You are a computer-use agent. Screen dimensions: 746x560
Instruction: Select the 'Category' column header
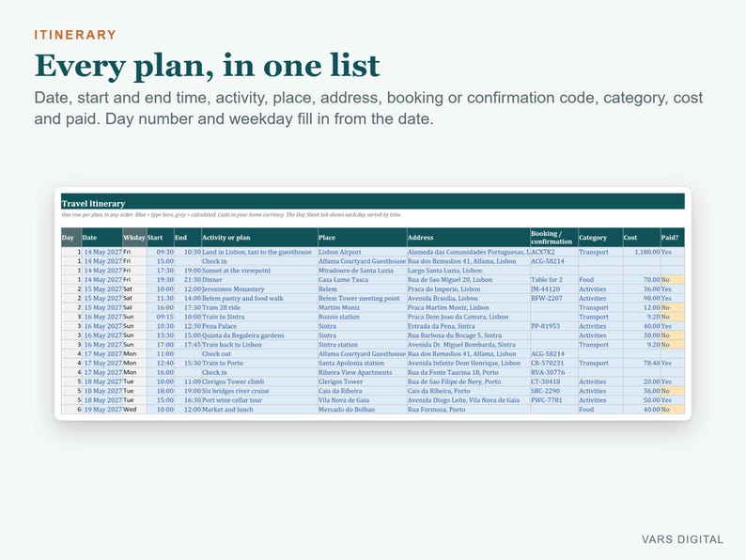click(x=600, y=238)
